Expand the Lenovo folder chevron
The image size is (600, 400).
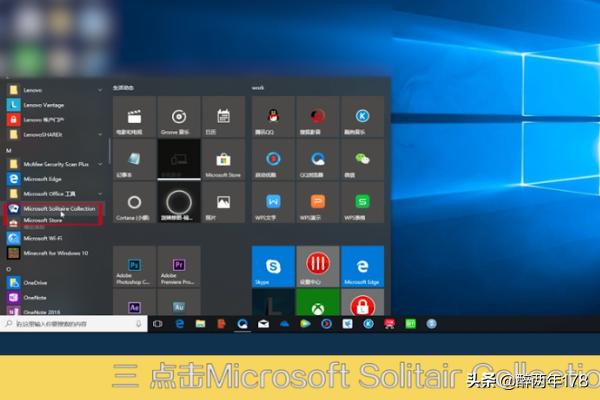tap(100, 90)
